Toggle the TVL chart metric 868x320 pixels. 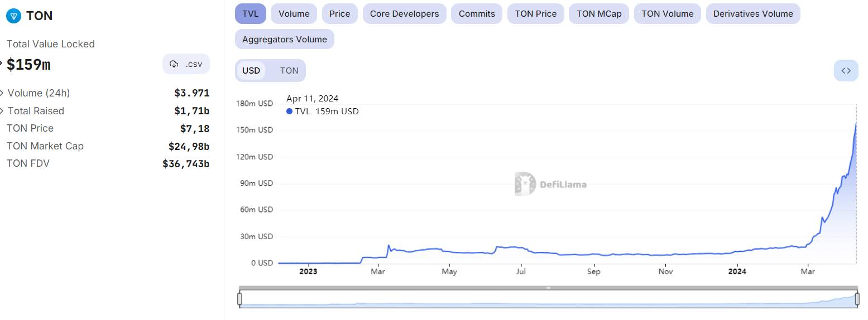click(x=251, y=13)
